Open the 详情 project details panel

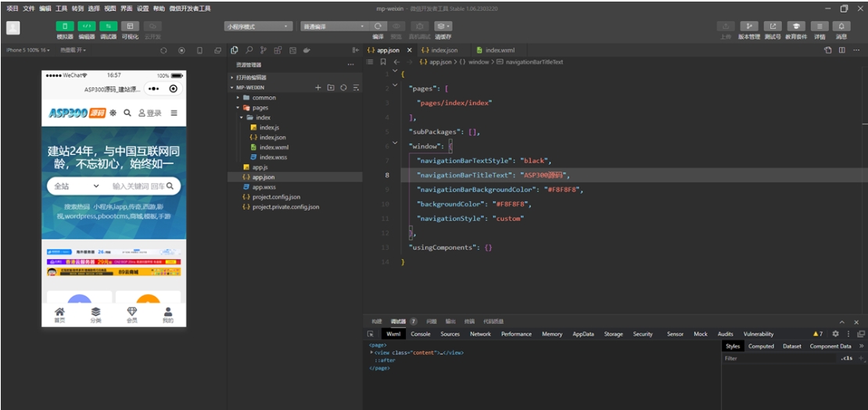tap(820, 26)
